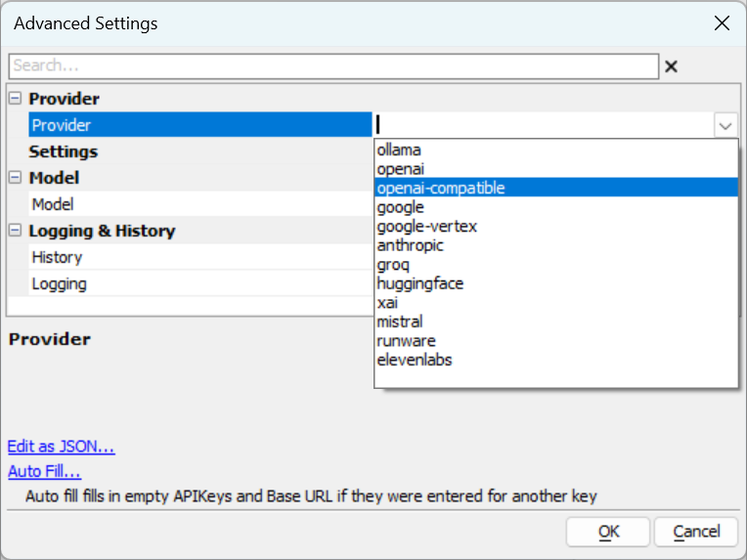Select the Provider property row
Viewport: 747px width, 560px height.
tap(200, 125)
